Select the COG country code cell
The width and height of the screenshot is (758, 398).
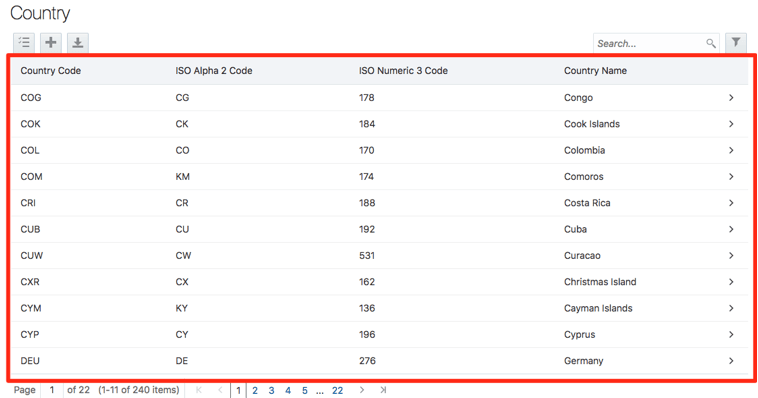(x=31, y=98)
